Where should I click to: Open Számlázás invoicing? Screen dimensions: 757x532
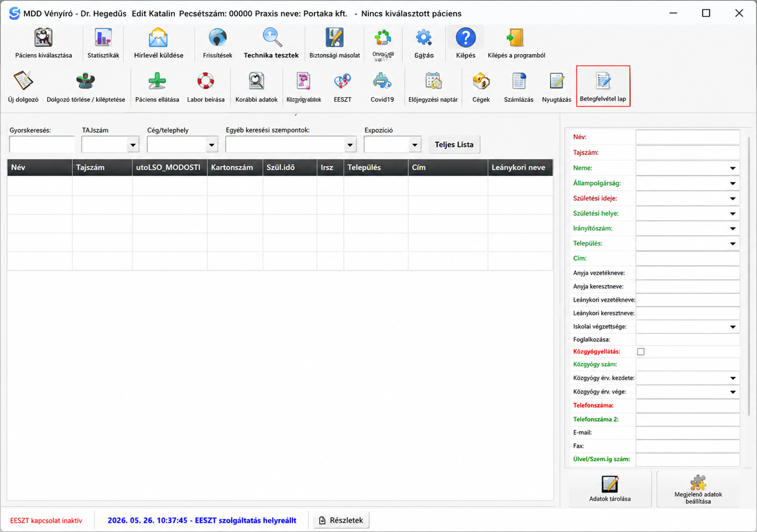pyautogui.click(x=519, y=88)
